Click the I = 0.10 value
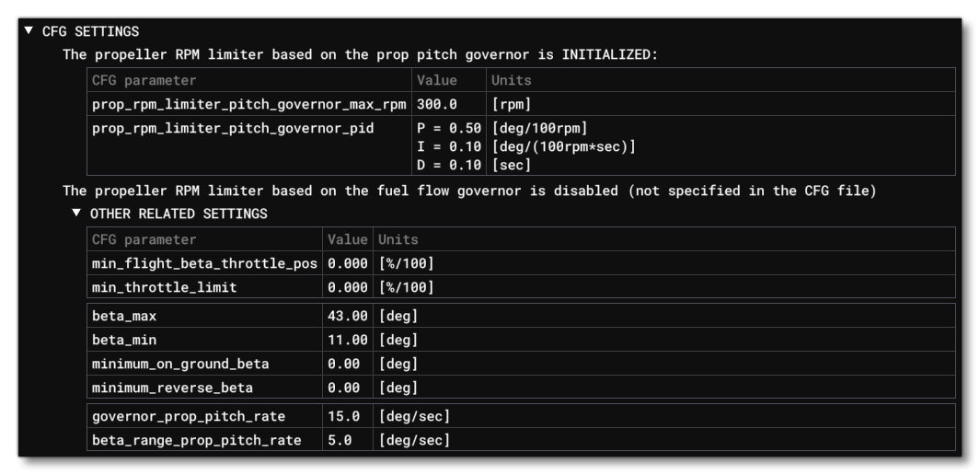980x475 pixels. click(x=450, y=146)
